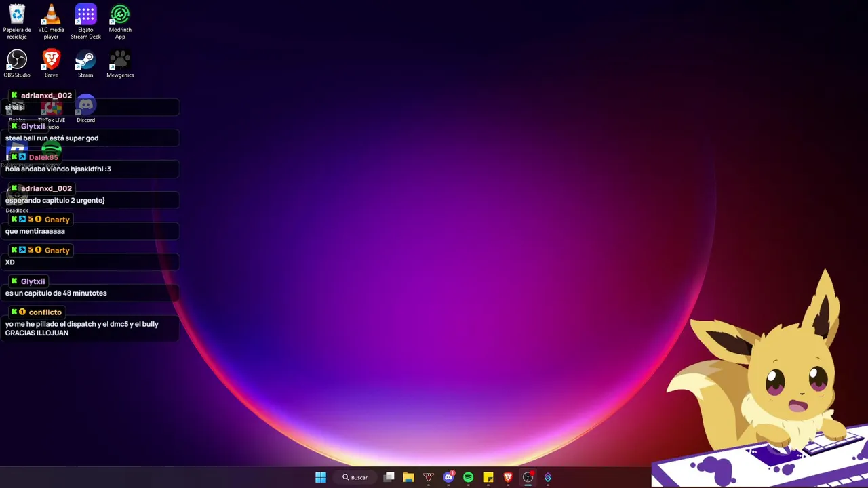This screenshot has height=488, width=868.
Task: Open the Papelera de reciclaje desktop icon
Action: coord(17,22)
